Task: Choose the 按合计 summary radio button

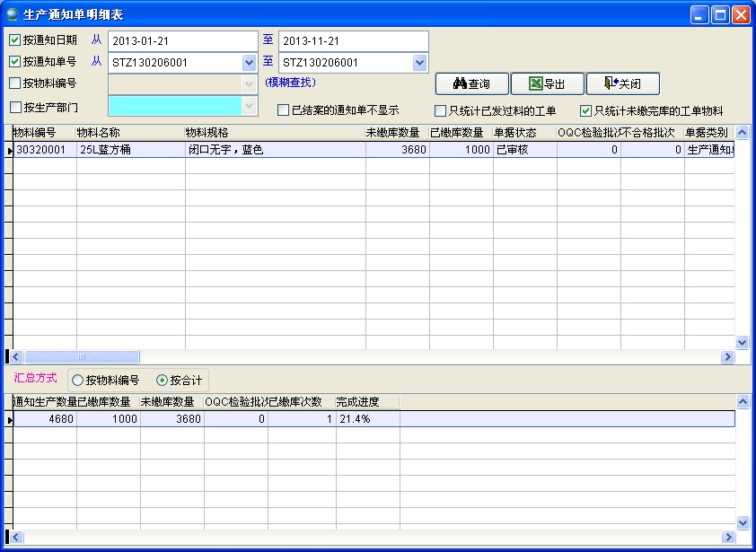Action: click(162, 380)
